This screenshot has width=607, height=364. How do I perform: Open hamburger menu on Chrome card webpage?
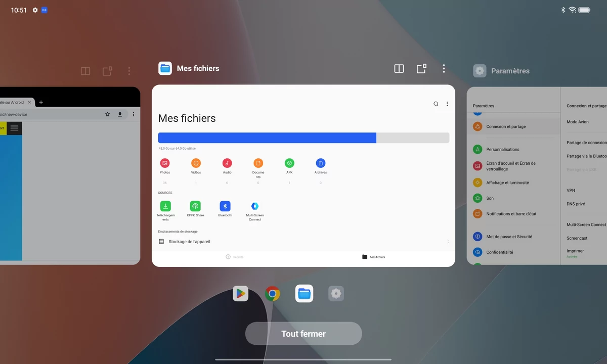14,128
